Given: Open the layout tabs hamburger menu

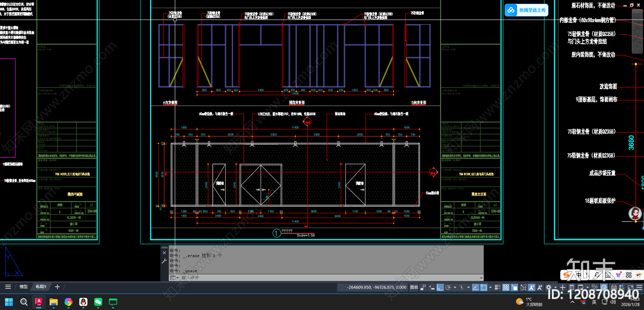Looking at the screenshot, I should point(8,287).
